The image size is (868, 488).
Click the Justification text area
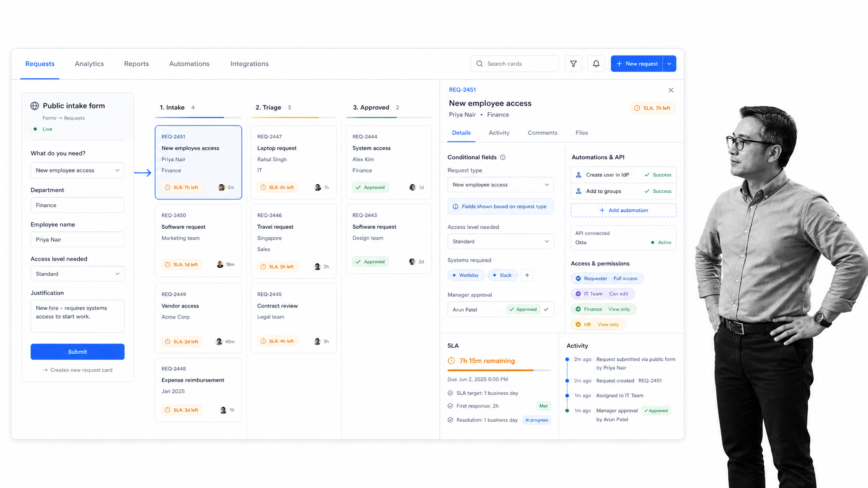pos(78,316)
